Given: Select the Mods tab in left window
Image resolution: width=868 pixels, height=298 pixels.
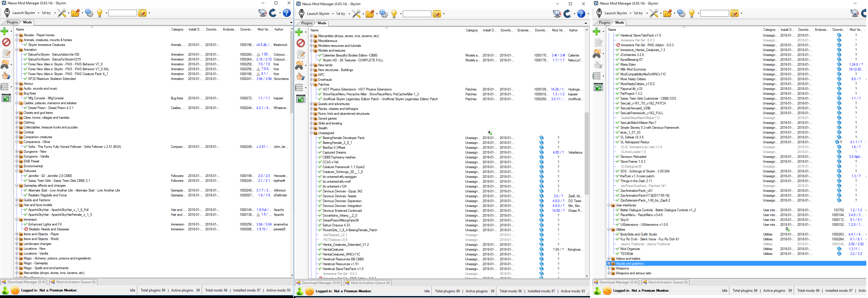Looking at the screenshot, I should pos(27,22).
